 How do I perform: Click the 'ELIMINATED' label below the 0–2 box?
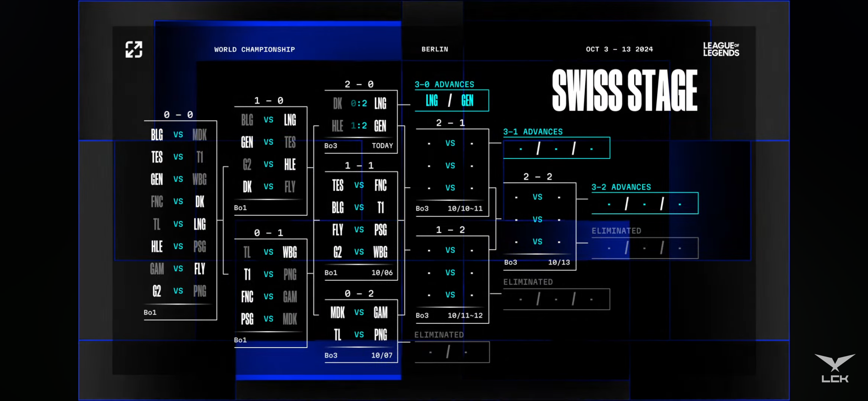[439, 335]
